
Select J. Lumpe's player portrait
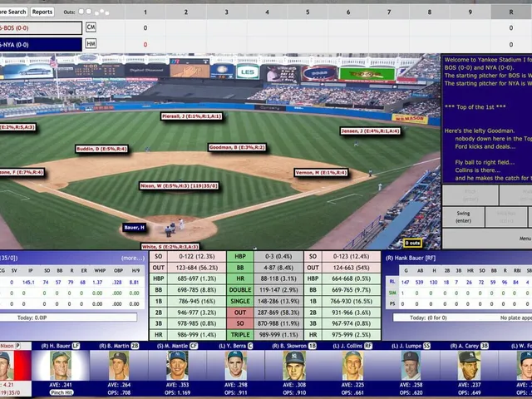[411, 365]
